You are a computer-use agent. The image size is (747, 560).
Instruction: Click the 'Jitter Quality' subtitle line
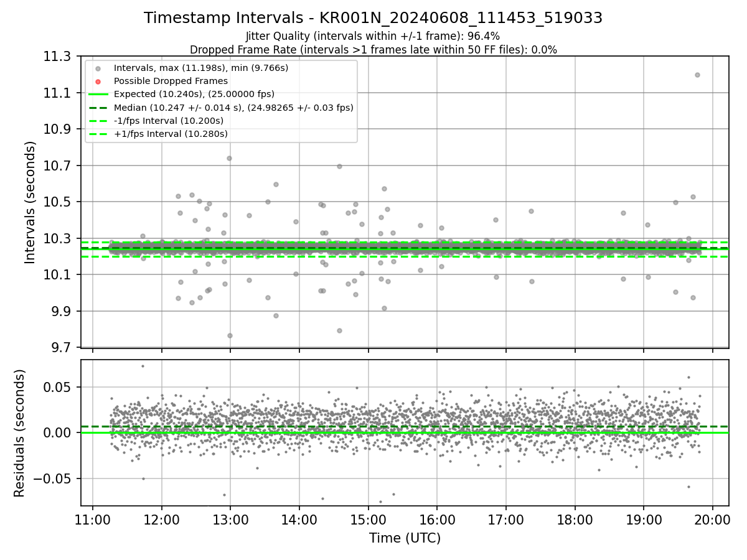tap(373, 36)
